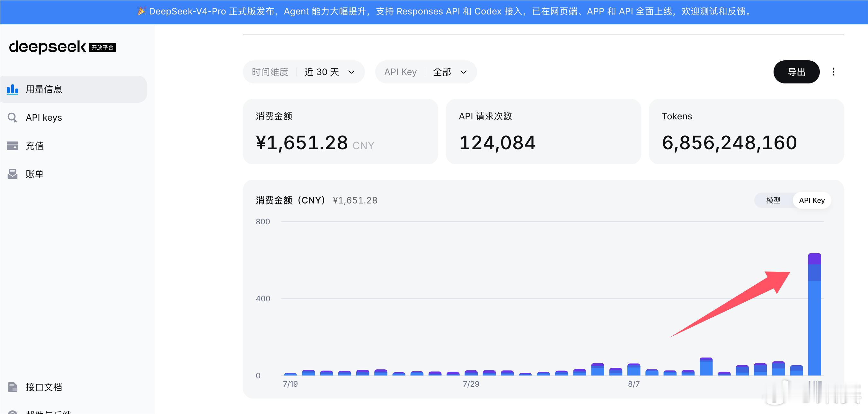Click the chevron next to 全部
Viewport: 868px width, 414px height.
pos(464,72)
